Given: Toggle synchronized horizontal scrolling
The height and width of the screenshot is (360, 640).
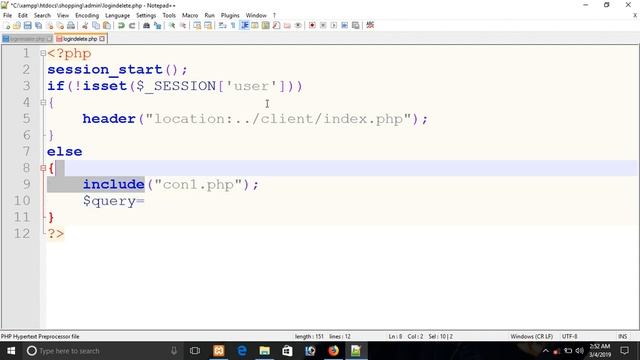Looking at the screenshot, I should click(x=208, y=25).
